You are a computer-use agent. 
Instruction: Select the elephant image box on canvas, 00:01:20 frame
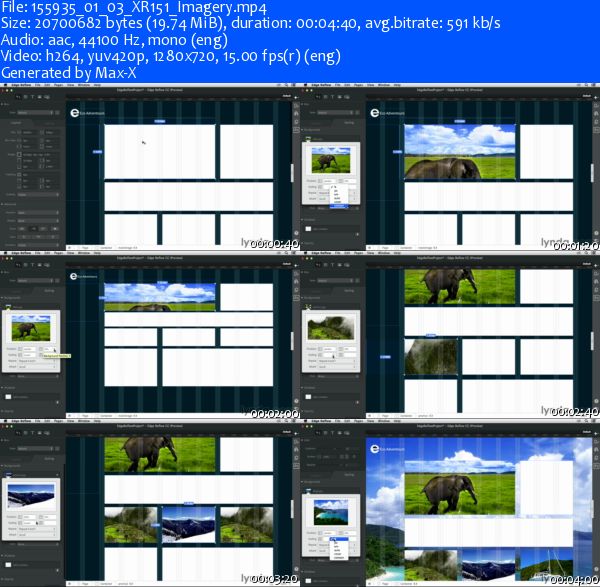pyautogui.click(x=460, y=152)
